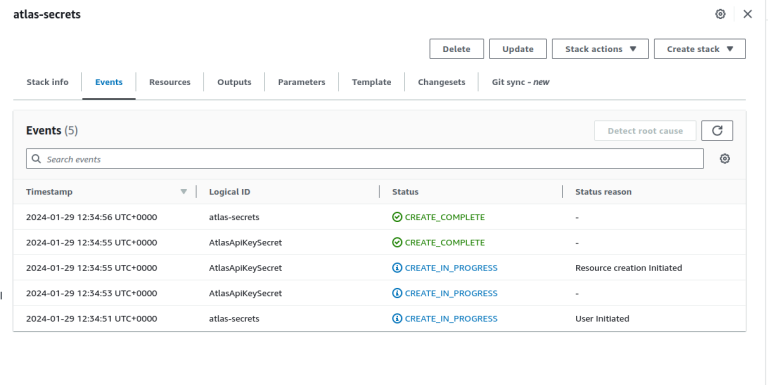The image size is (768, 385).
Task: Open stack panel settings gear at top right
Action: 720,14
